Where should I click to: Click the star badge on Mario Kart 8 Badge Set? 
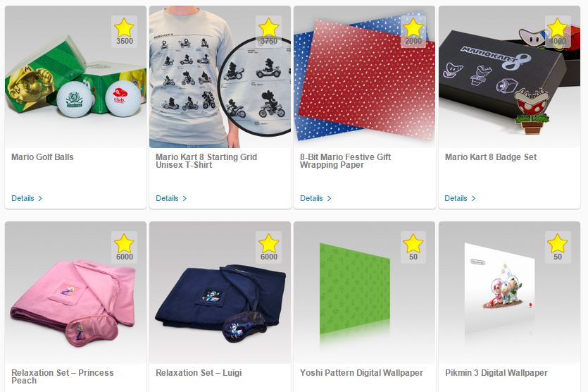[557, 32]
